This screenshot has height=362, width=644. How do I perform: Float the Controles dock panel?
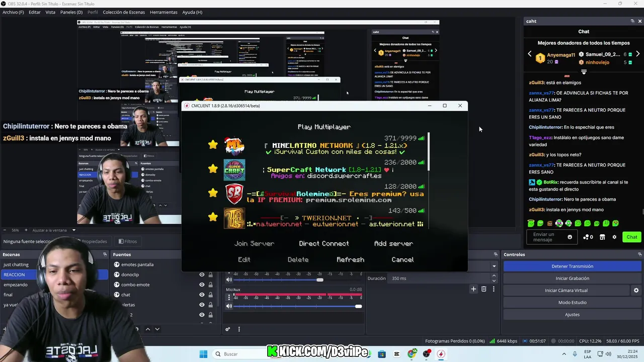point(640,254)
